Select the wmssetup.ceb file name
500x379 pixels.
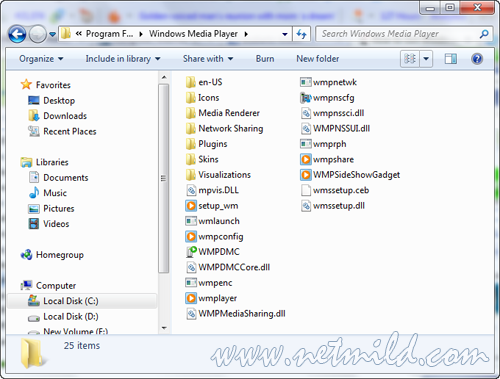341,190
